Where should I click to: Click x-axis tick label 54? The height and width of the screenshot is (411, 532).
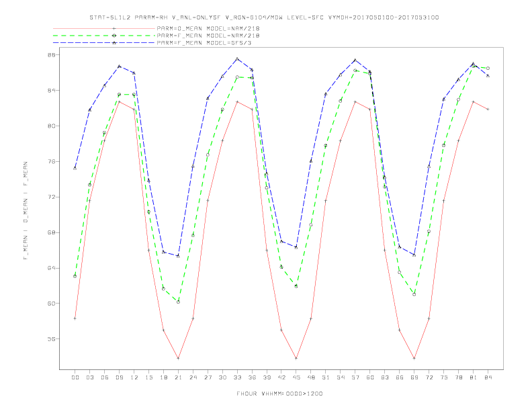coord(341,377)
